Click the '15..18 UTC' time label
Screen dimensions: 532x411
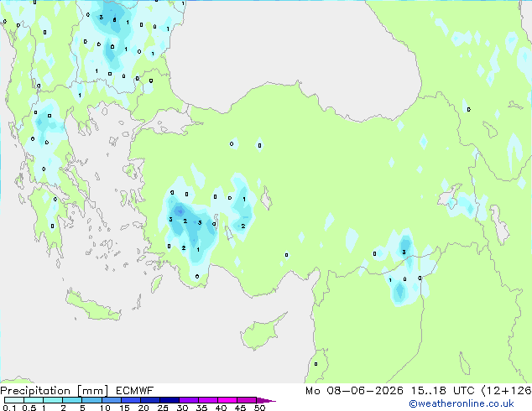coord(442,391)
